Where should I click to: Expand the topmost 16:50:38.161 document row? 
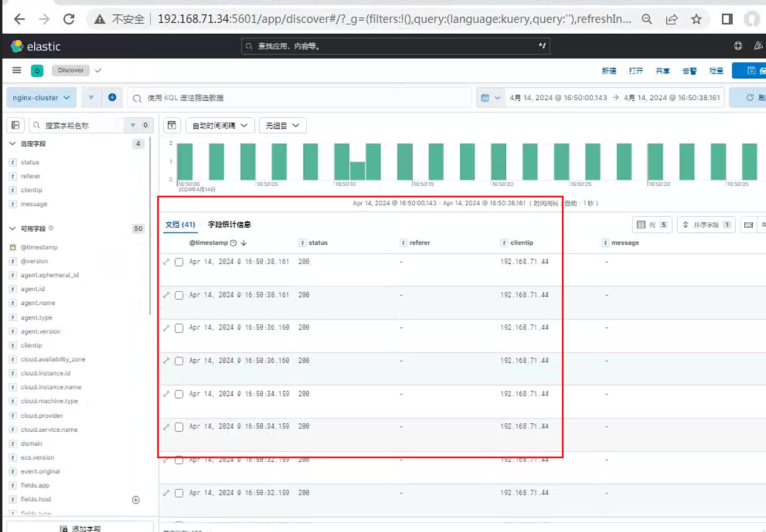click(166, 262)
